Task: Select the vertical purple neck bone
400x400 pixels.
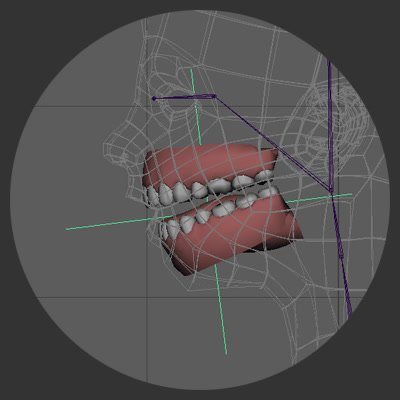Action: point(330,127)
